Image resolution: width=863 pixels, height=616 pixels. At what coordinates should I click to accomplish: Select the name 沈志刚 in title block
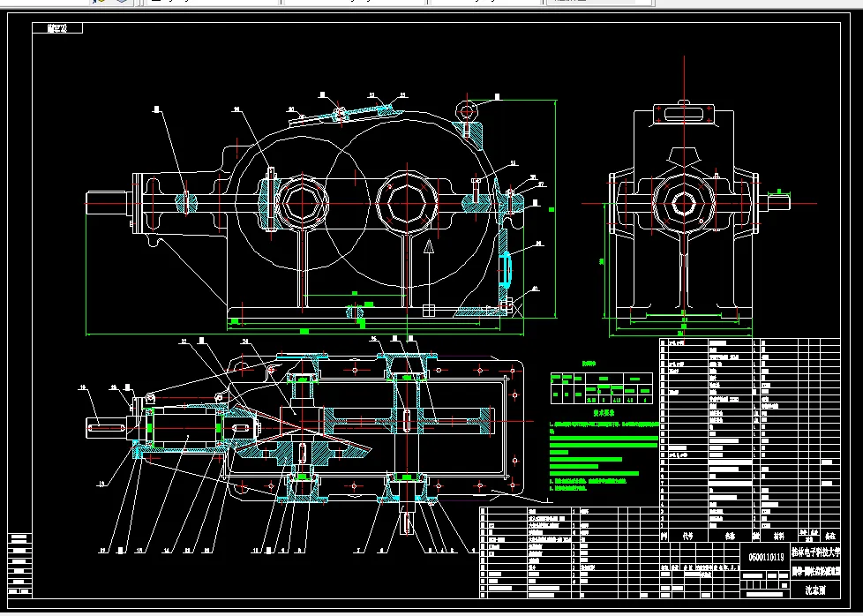point(815,590)
